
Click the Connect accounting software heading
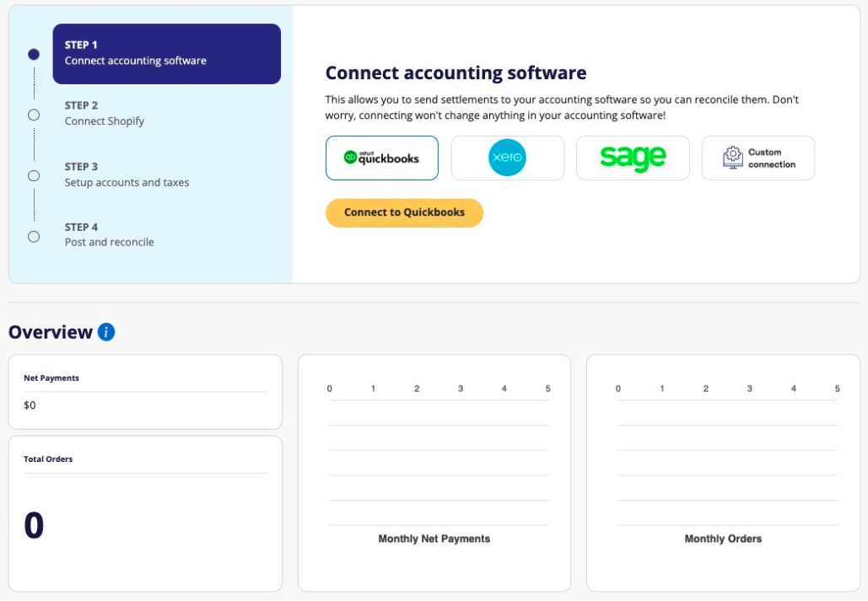coord(456,73)
